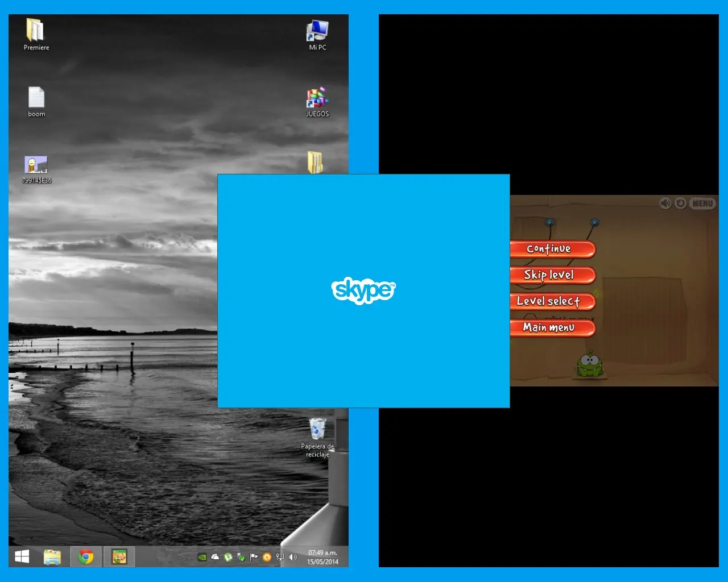728x582 pixels.
Task: Restart the level with the circular arrow icon
Action: (680, 203)
